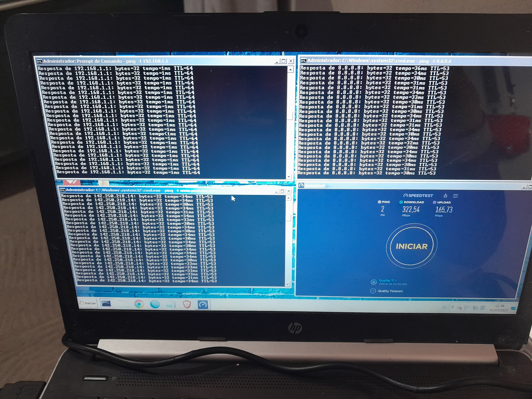
Task: Click the Chrome icon in taskbar
Action: point(139,304)
